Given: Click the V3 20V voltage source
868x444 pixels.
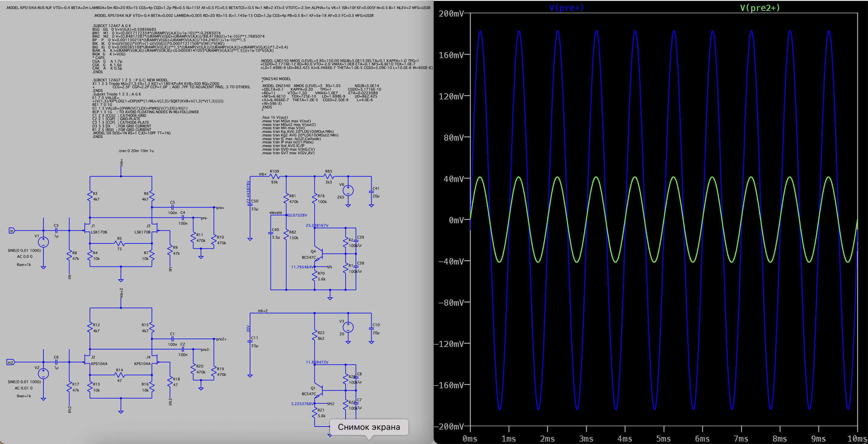Looking at the screenshot, I should (x=348, y=327).
